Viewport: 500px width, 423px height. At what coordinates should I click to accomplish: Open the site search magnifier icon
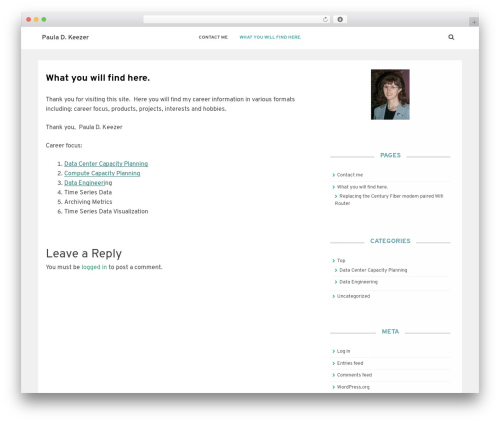pos(451,37)
